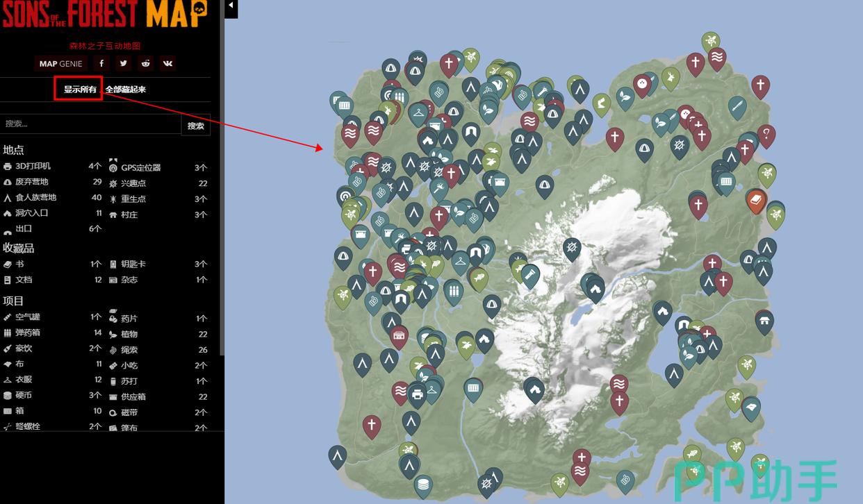
Task: Click the white skull logo icon
Action: click(199, 10)
